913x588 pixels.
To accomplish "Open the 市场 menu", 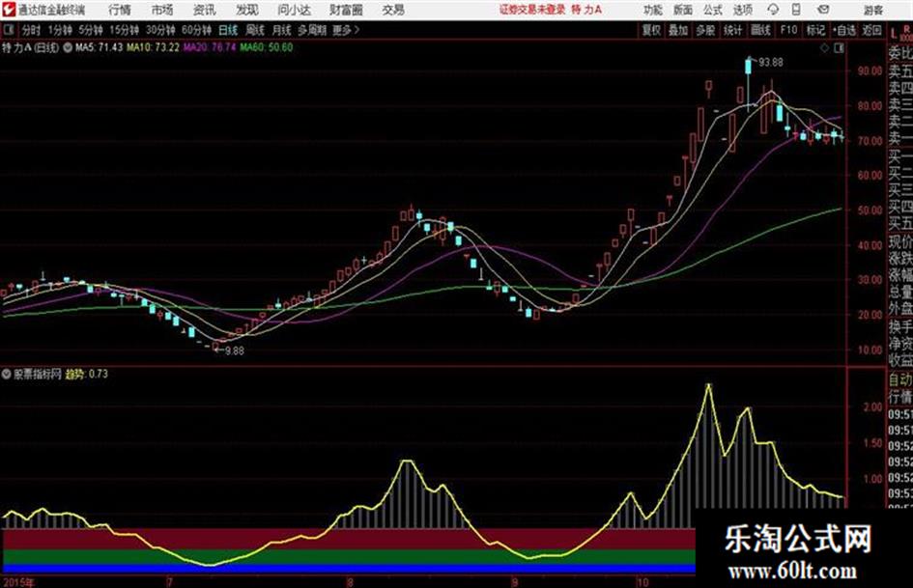I will [x=162, y=10].
